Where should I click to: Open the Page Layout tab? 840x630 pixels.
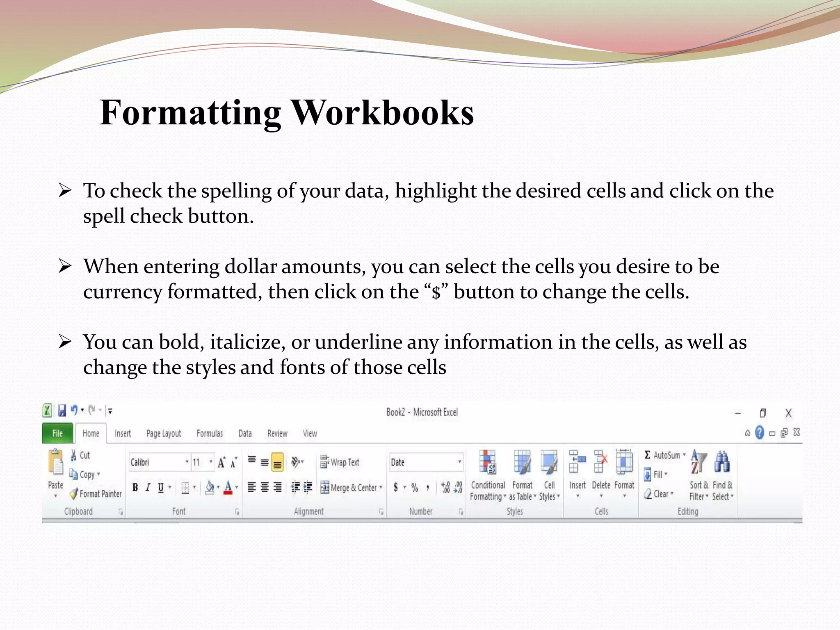pyautogui.click(x=164, y=434)
